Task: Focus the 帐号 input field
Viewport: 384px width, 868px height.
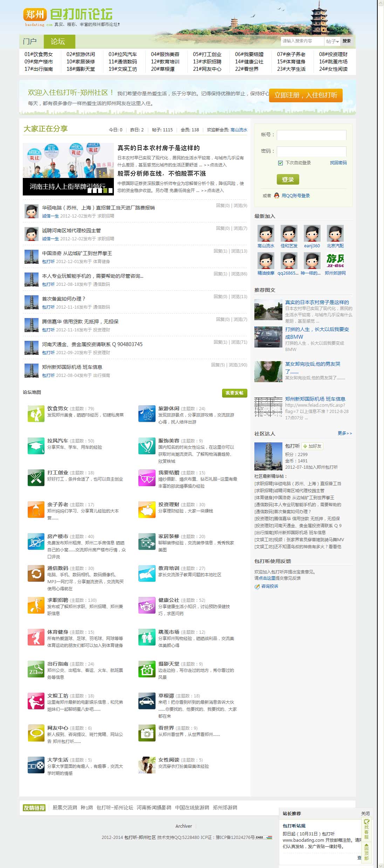Action: [x=311, y=135]
